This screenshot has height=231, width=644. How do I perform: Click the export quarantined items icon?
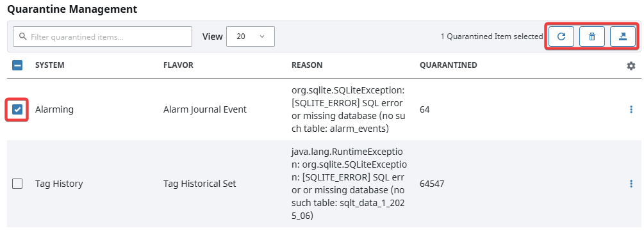(623, 36)
